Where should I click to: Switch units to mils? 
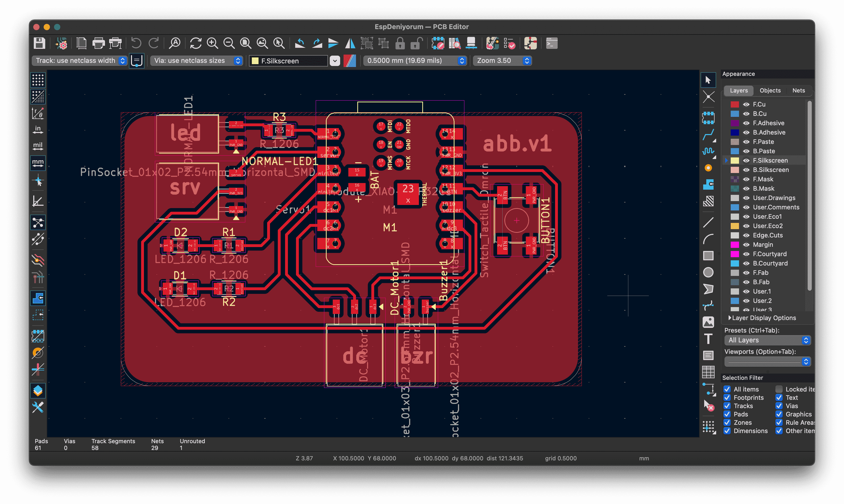[x=38, y=147]
